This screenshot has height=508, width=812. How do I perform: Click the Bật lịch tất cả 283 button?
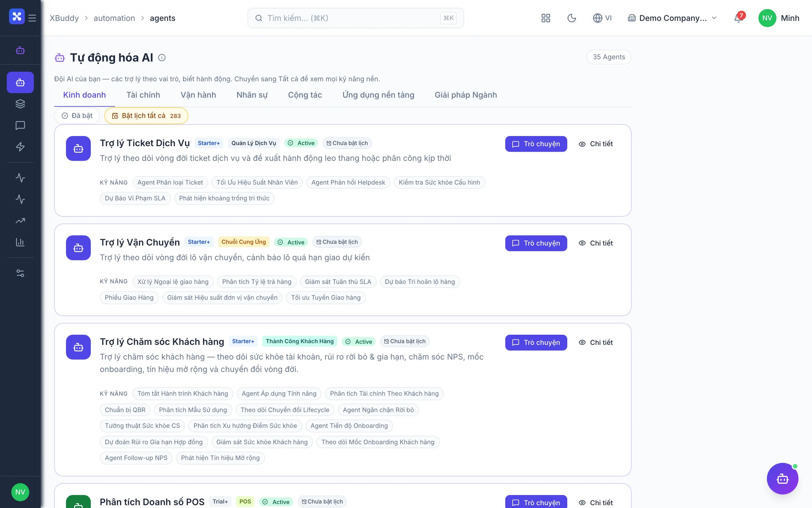click(x=146, y=116)
